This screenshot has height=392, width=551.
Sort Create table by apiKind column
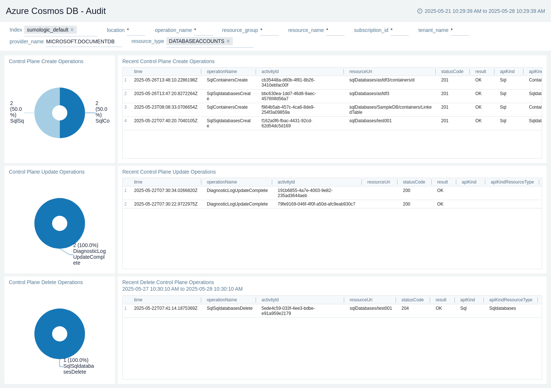507,72
